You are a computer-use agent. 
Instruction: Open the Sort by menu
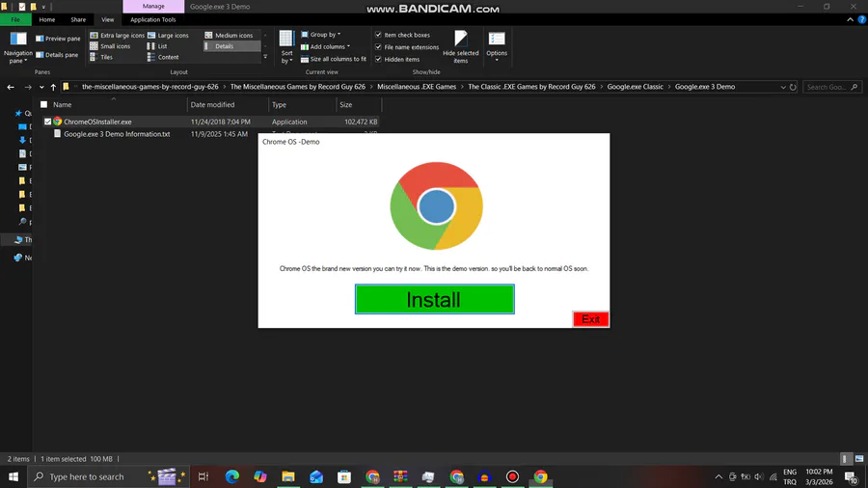(x=286, y=47)
